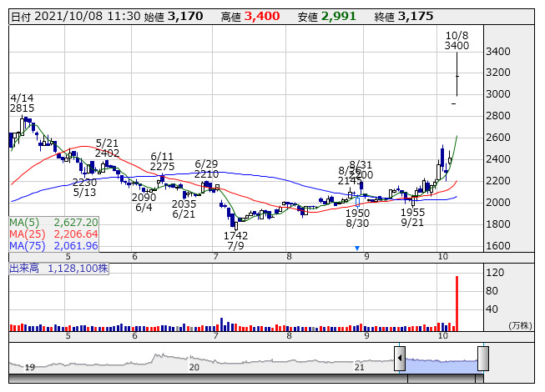
Task: Click the 6/29 2210 label
Action: (x=206, y=169)
